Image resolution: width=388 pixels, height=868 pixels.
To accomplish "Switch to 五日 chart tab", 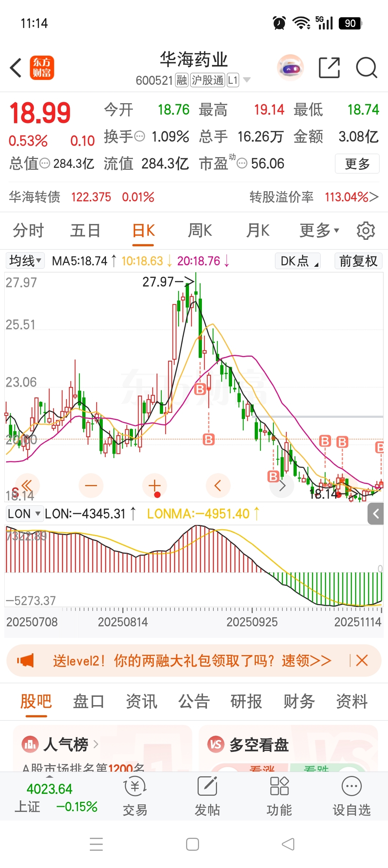I will [86, 231].
